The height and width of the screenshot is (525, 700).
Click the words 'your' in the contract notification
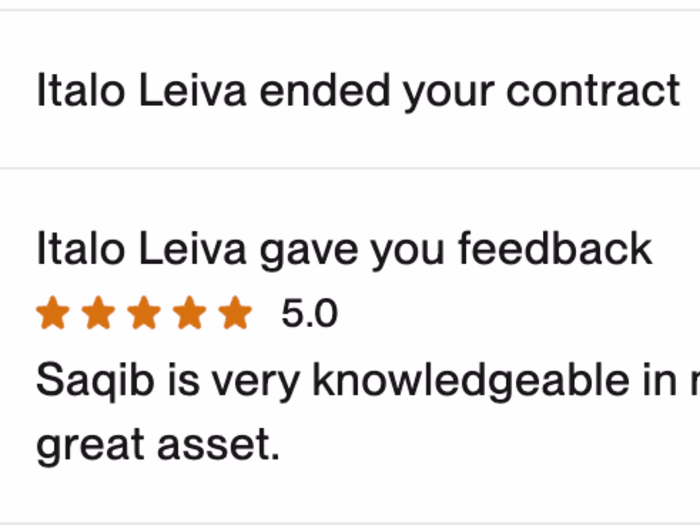(449, 91)
